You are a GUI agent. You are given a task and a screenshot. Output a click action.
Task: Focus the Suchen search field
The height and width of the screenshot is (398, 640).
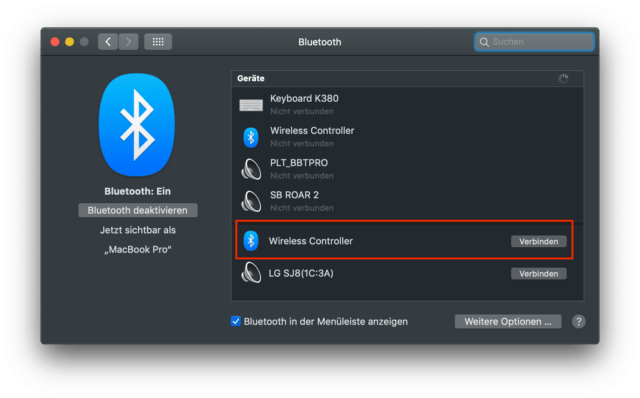[534, 42]
